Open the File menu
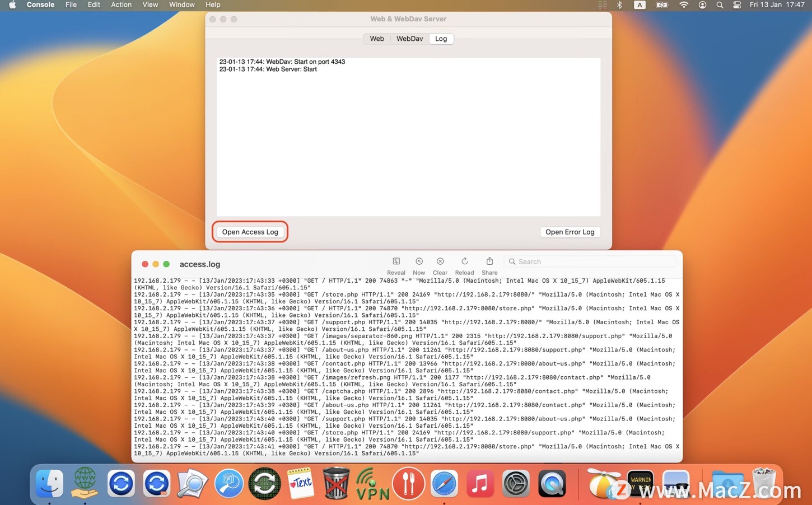Screen dimensions: 812x505 (x=71, y=4)
